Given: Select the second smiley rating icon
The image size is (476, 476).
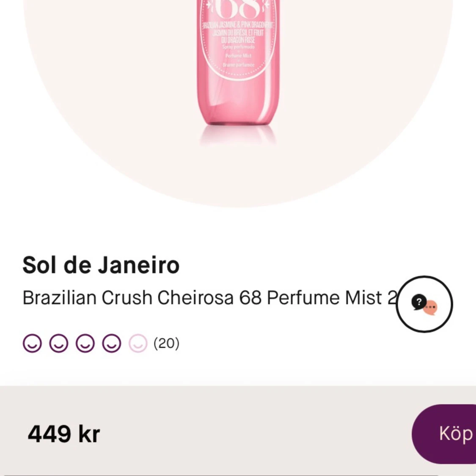Looking at the screenshot, I should 58,343.
